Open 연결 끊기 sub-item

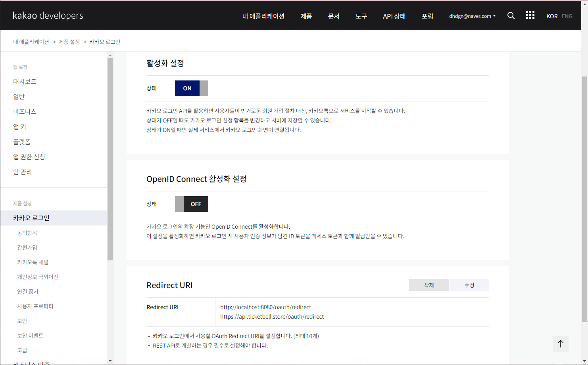28,291
